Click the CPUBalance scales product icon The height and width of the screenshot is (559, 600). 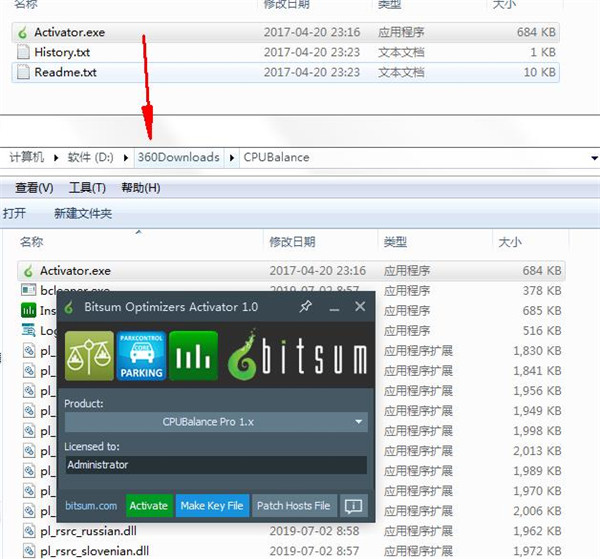tap(89, 356)
